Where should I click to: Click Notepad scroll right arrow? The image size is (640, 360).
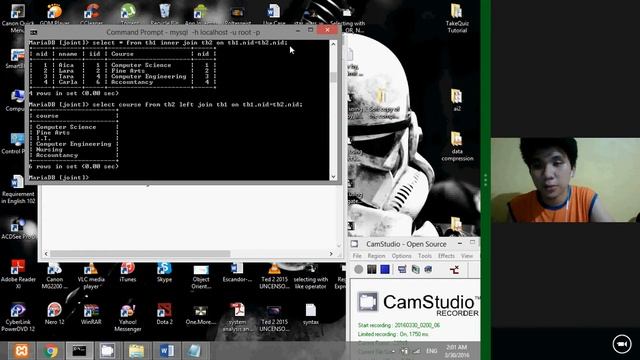[x=331, y=254]
